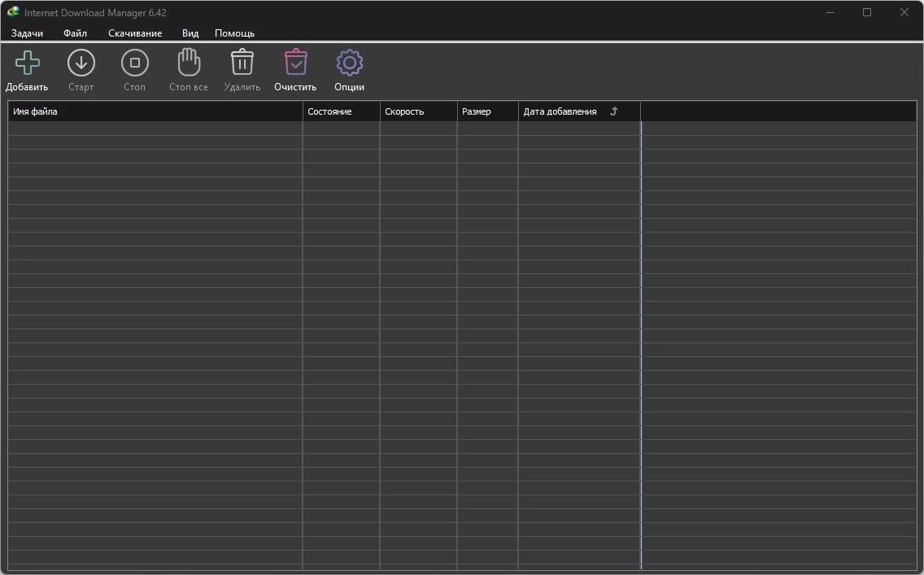Open Опции using the gear icon
The width and height of the screenshot is (924, 575).
click(x=350, y=63)
